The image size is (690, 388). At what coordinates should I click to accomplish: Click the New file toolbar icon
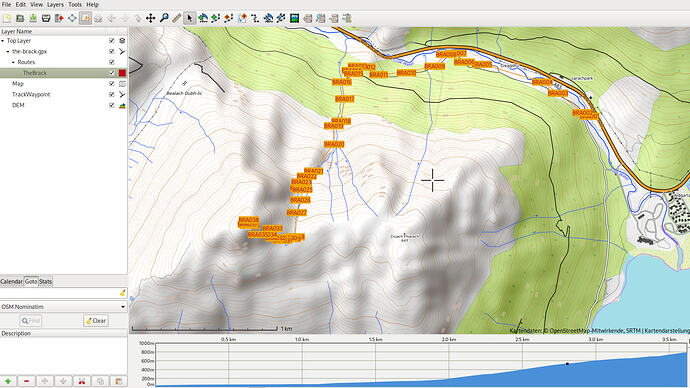click(x=7, y=18)
